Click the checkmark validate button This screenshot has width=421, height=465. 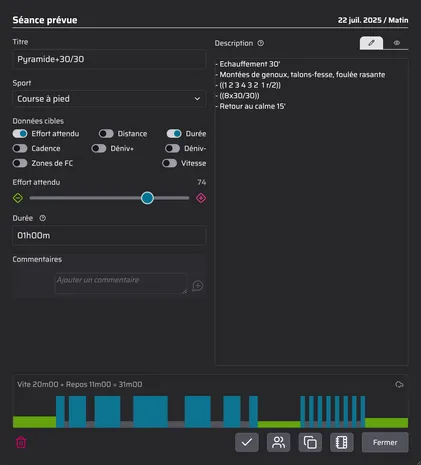point(247,442)
